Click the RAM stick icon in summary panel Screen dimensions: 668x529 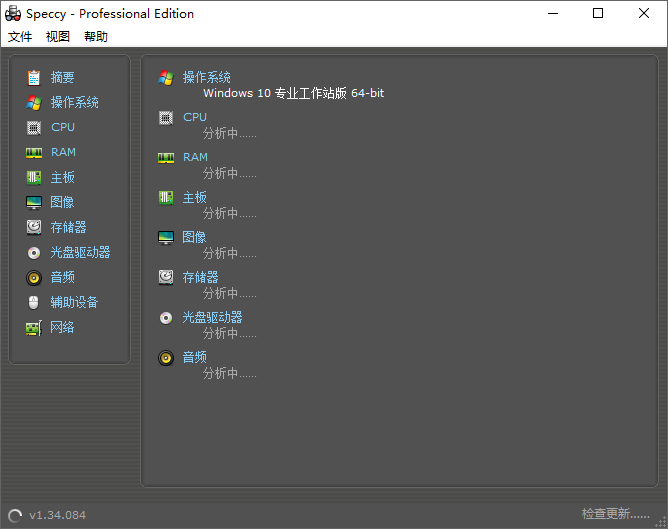166,158
